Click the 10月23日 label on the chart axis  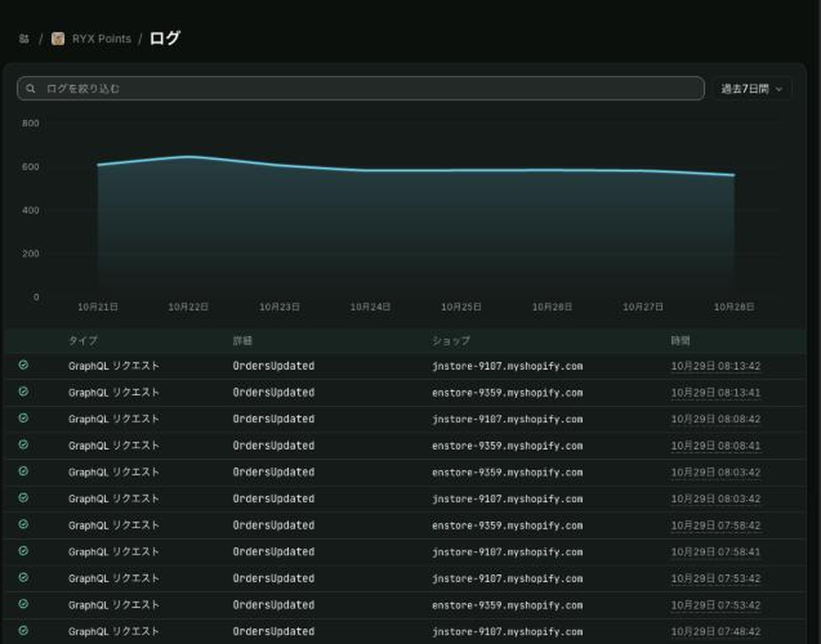[x=279, y=307]
